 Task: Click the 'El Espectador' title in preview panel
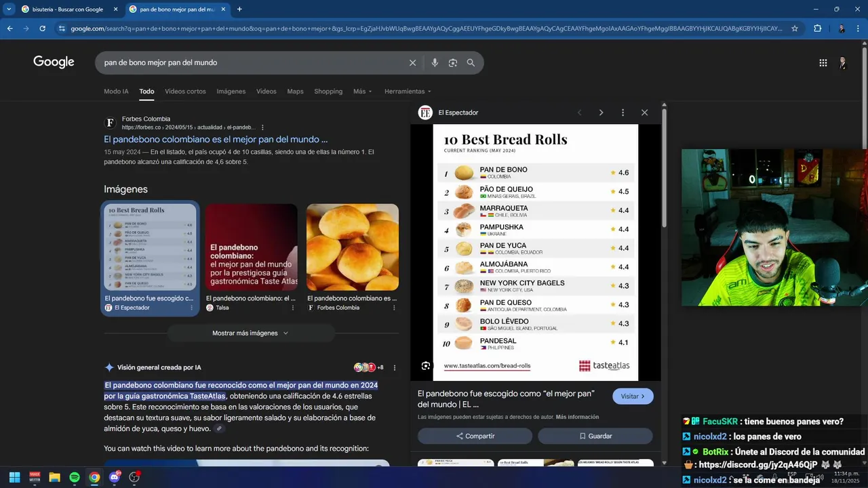(x=458, y=113)
